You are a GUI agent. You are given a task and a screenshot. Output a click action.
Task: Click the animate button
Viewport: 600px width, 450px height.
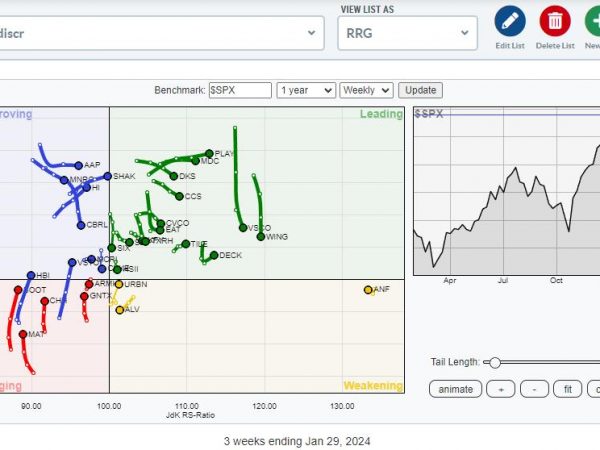[x=455, y=389]
